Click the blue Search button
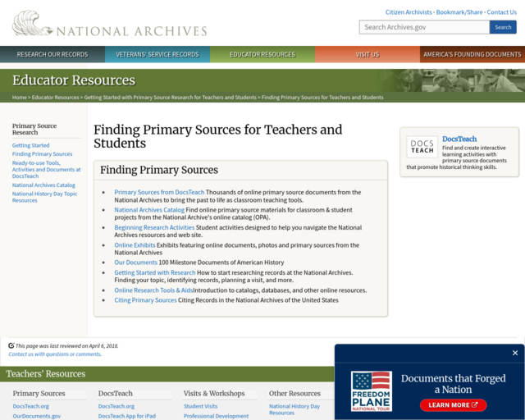525x420 pixels. point(503,27)
